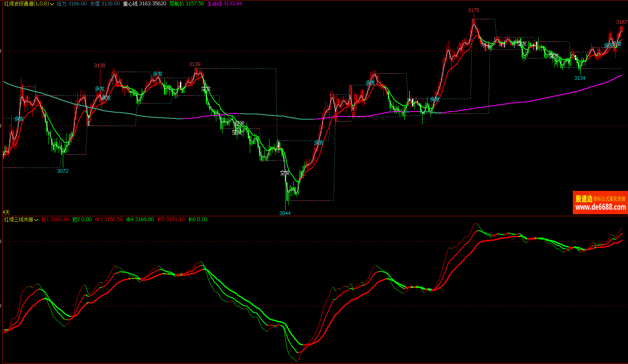This screenshot has width=628, height=364.
Task: Click the 3139 high price marker
Action: (195, 64)
